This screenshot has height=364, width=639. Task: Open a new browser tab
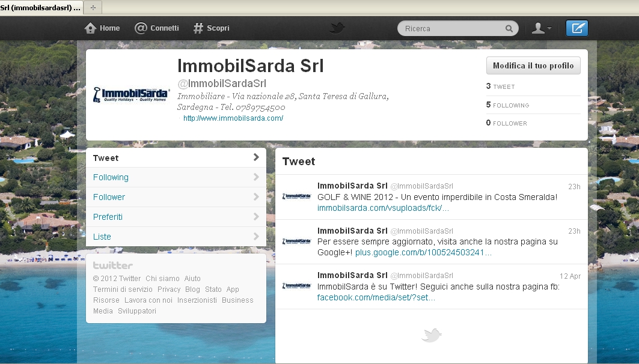(x=93, y=7)
